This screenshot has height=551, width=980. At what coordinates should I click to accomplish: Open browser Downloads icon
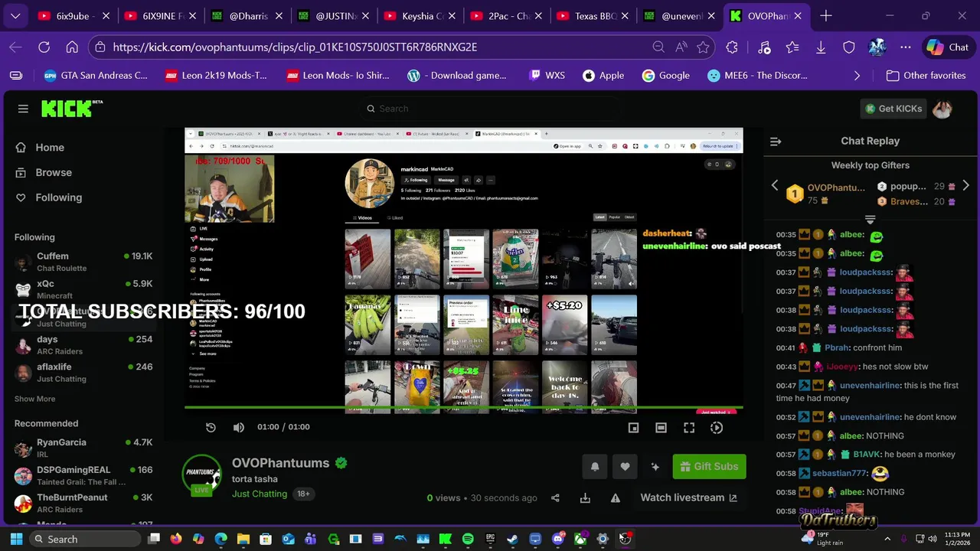click(x=820, y=47)
